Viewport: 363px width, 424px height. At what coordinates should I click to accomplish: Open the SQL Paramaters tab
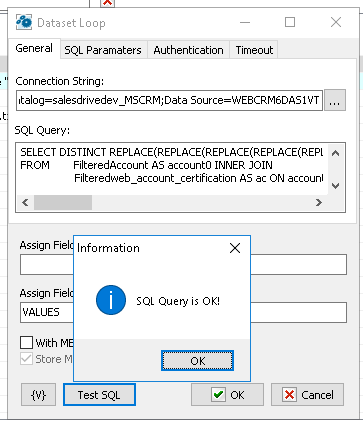coord(103,50)
